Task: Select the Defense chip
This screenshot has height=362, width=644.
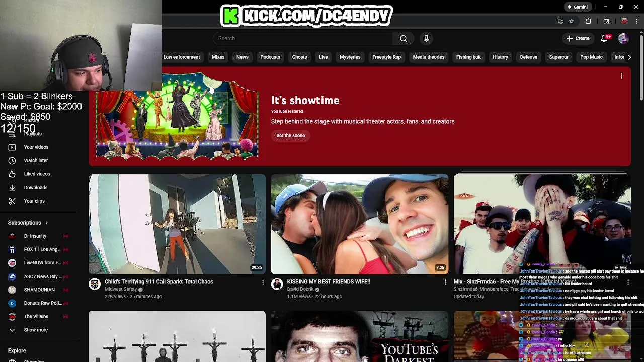Action: click(x=528, y=57)
